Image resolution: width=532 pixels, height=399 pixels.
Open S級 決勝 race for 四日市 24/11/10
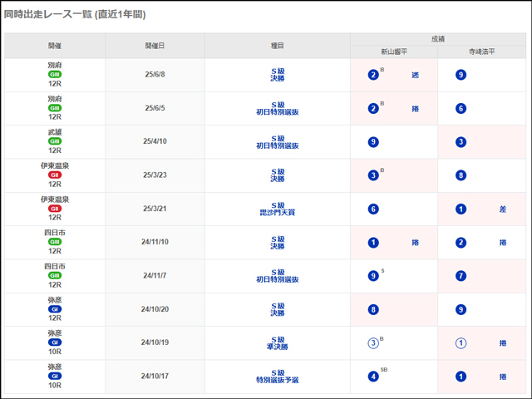coord(278,243)
